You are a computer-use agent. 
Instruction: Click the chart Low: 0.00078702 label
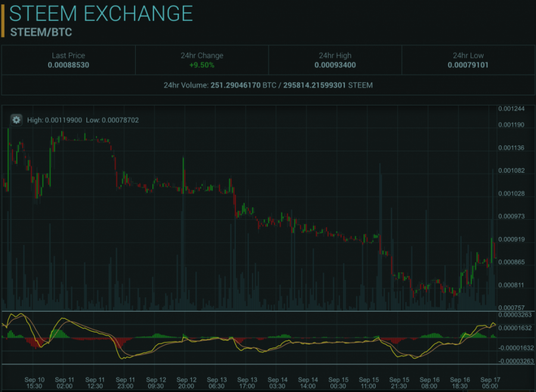112,120
